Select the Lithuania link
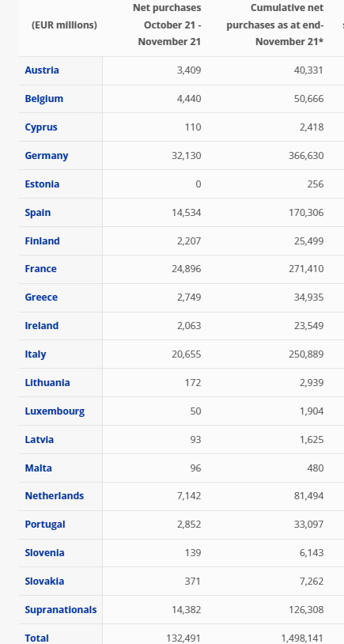Viewport: 344px width, 644px height. point(47,383)
